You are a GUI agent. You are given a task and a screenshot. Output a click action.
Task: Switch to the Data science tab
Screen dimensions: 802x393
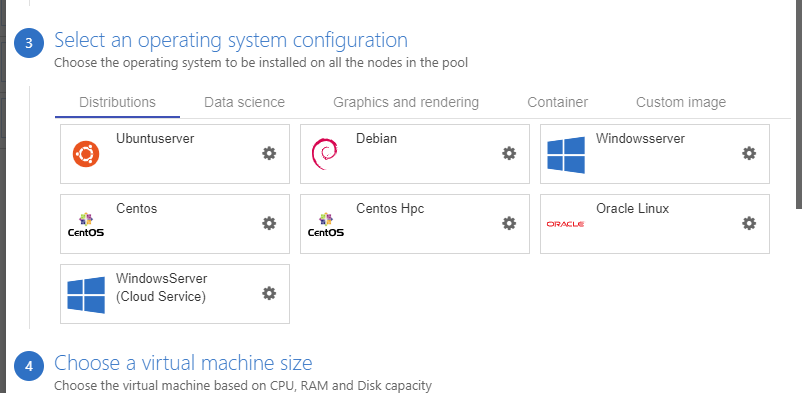pos(244,102)
